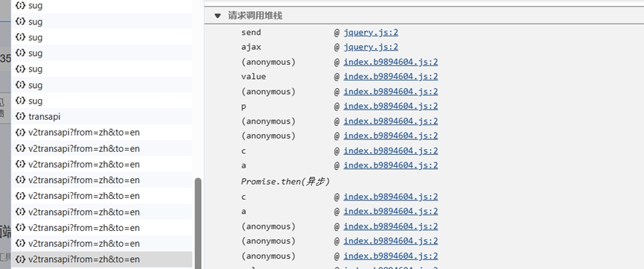Click the request list scrollbar thumb
This screenshot has width=644, height=269.
pyautogui.click(x=198, y=223)
